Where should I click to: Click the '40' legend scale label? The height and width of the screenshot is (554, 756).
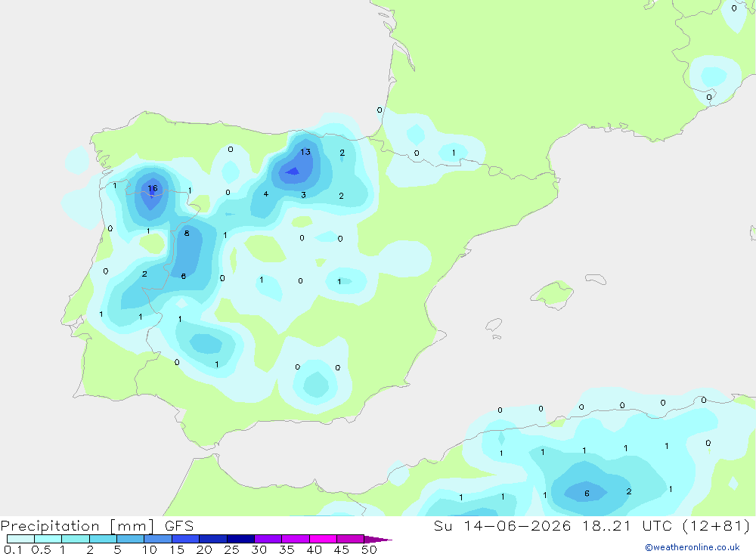(314, 549)
